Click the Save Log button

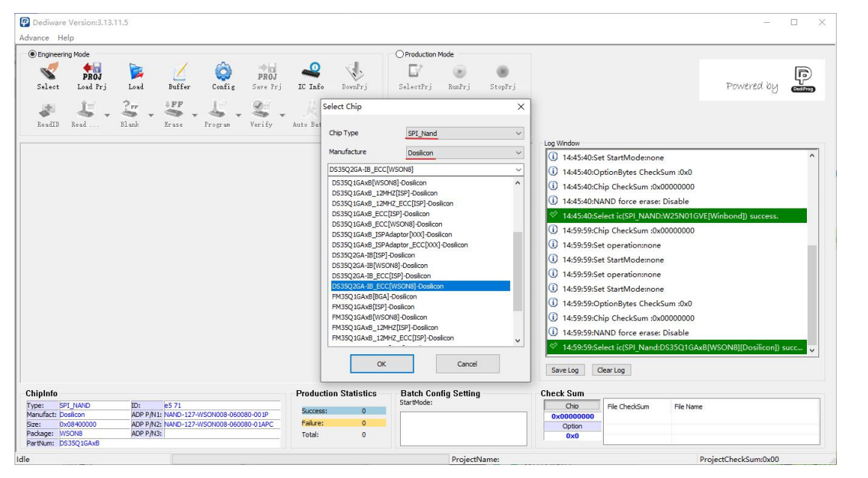565,370
